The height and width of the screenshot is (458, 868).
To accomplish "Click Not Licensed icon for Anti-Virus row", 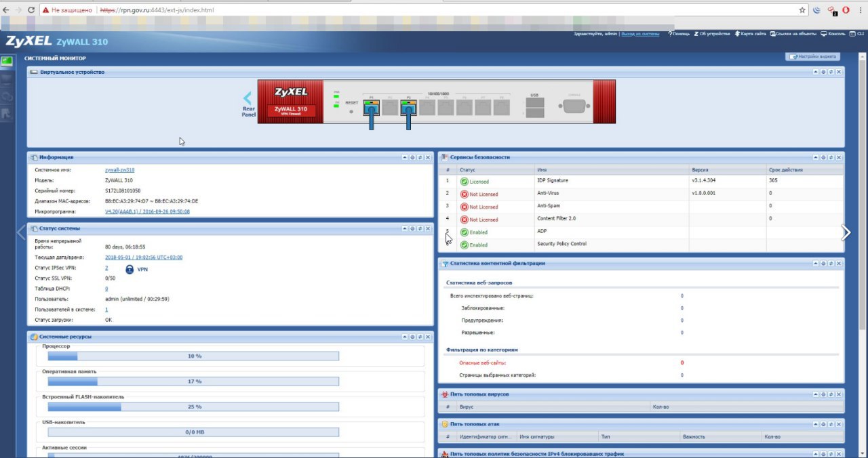I will [x=464, y=194].
